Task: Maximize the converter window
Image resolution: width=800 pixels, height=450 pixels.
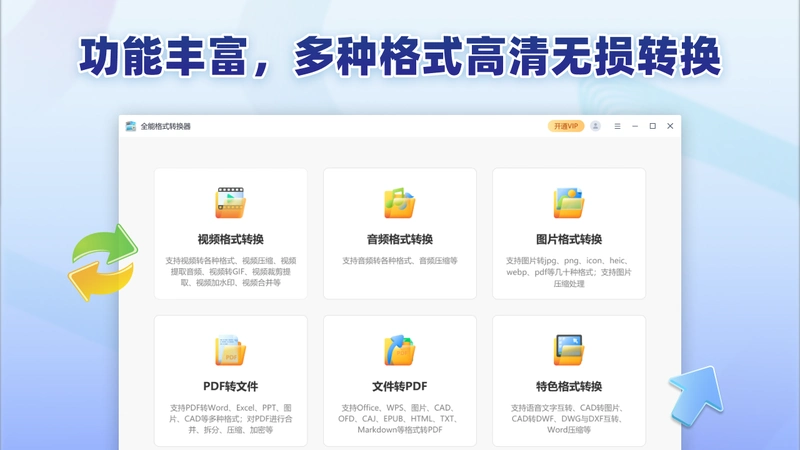Action: [x=653, y=126]
